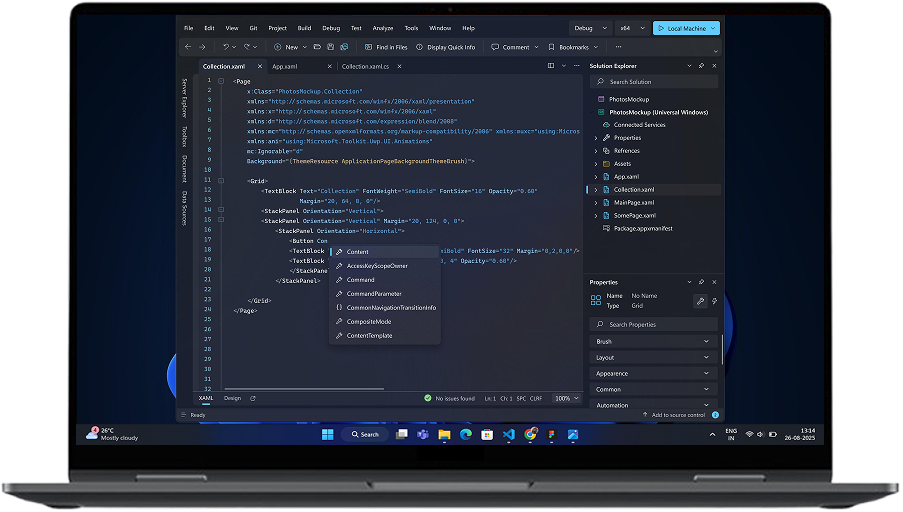903x512 pixels.
Task: Click the blue notification icon in status bar
Action: 715,415
